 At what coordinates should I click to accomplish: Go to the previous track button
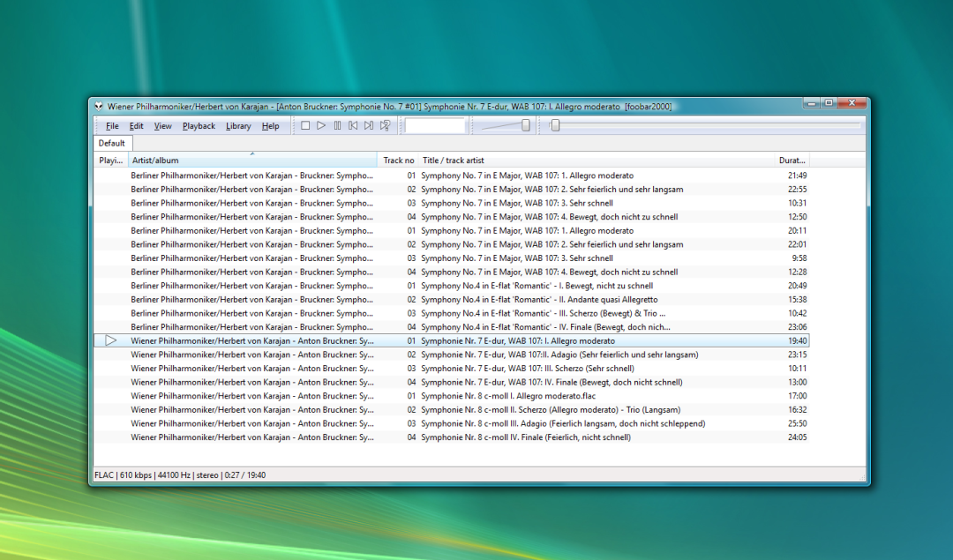(x=353, y=126)
